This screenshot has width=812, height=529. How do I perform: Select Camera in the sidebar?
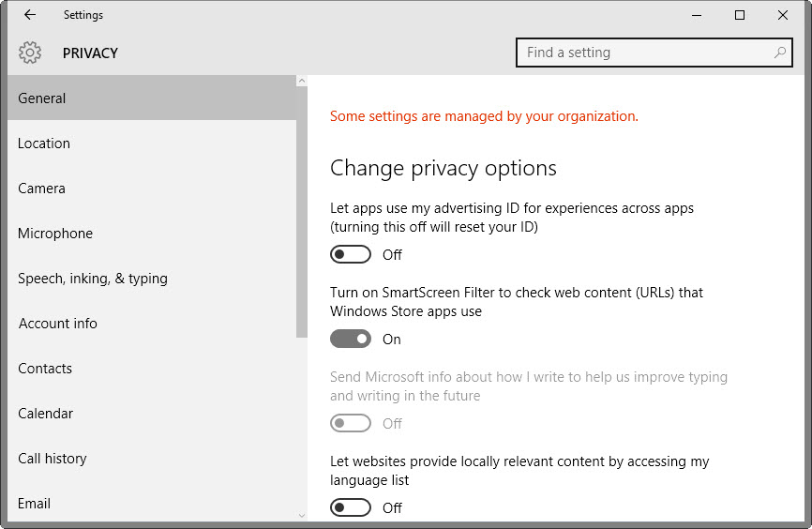tap(42, 189)
